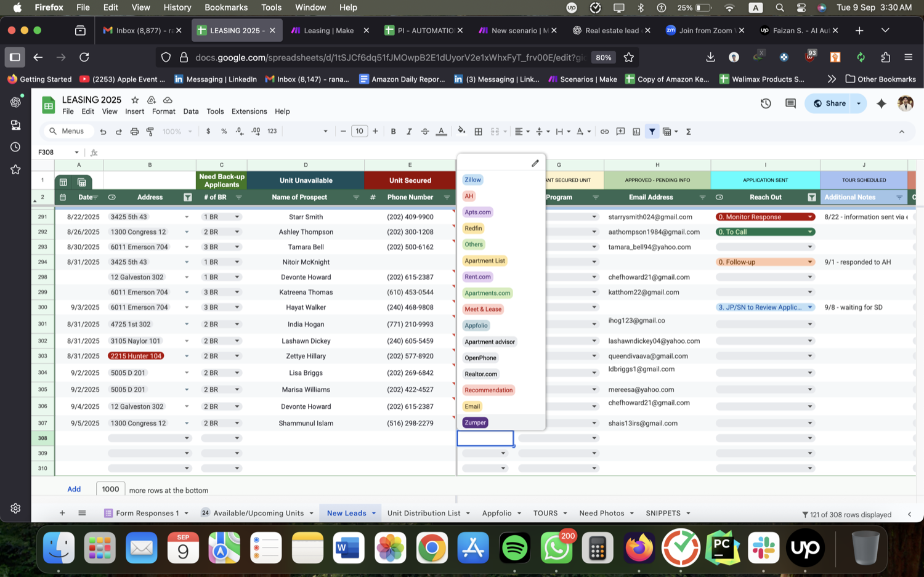Click the Menus search button
This screenshot has height=577, width=924.
click(68, 131)
